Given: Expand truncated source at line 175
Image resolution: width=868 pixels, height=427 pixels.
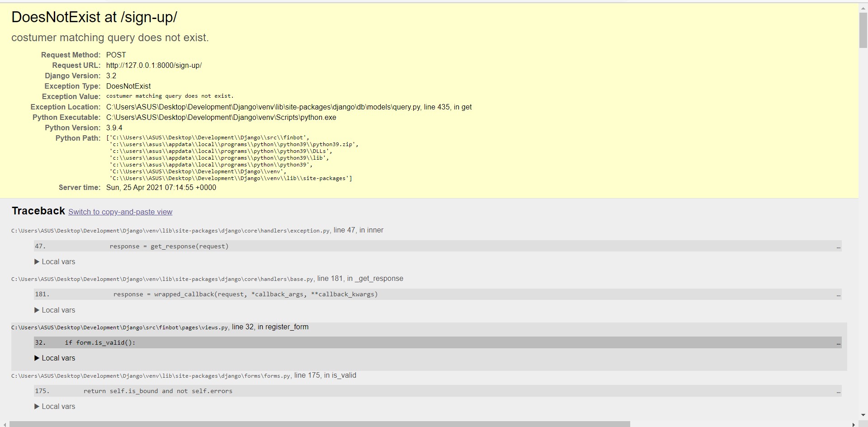Looking at the screenshot, I should 837,391.
